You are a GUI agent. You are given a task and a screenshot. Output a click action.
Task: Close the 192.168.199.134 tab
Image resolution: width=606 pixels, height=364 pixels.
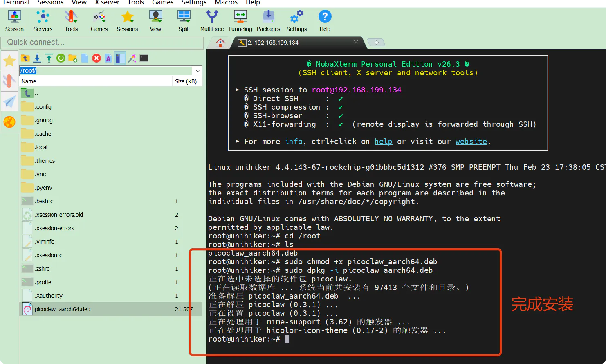356,43
